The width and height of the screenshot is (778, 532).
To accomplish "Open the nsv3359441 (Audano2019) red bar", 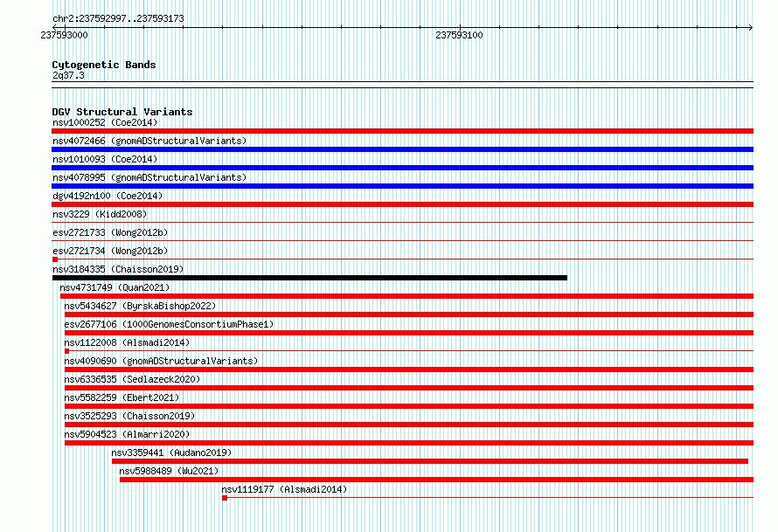I will pyautogui.click(x=430, y=461).
